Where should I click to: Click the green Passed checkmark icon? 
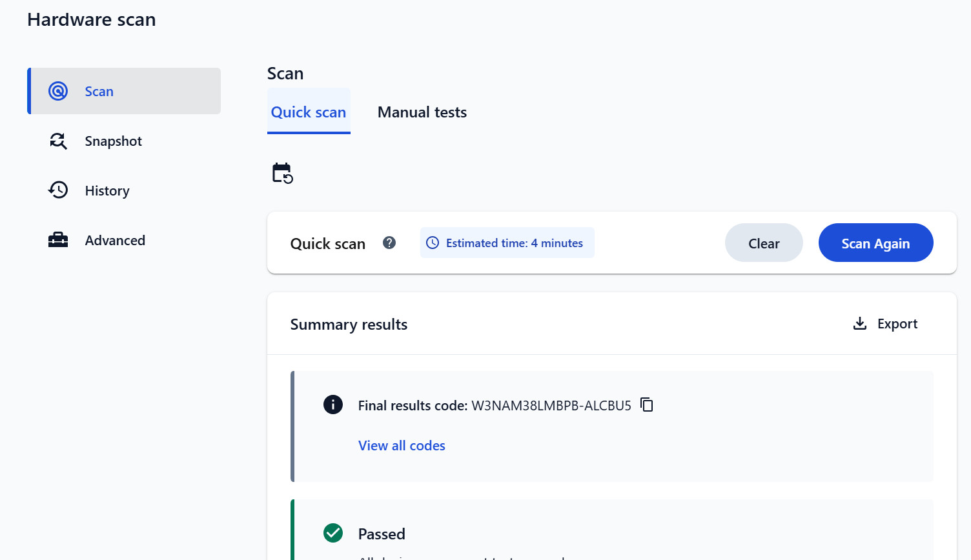[x=333, y=533]
